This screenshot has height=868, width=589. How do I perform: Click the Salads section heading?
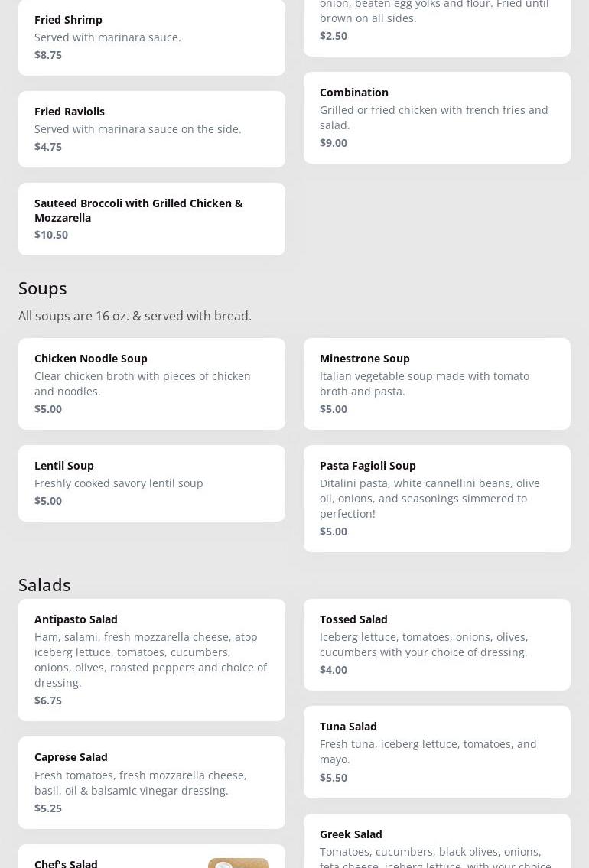pyautogui.click(x=44, y=585)
